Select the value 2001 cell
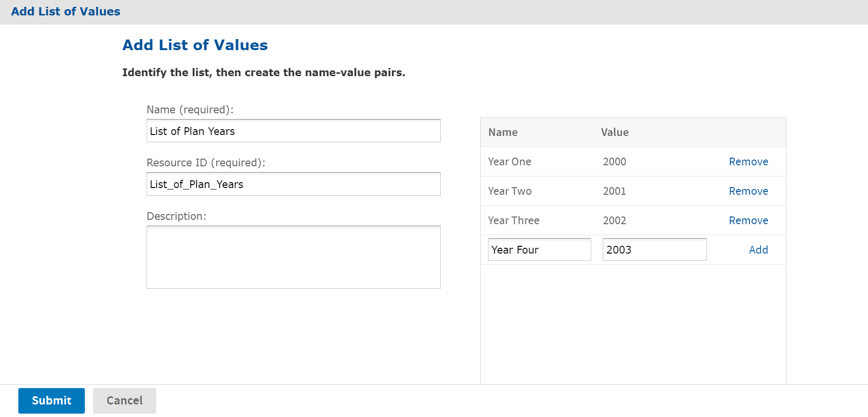 (x=614, y=191)
